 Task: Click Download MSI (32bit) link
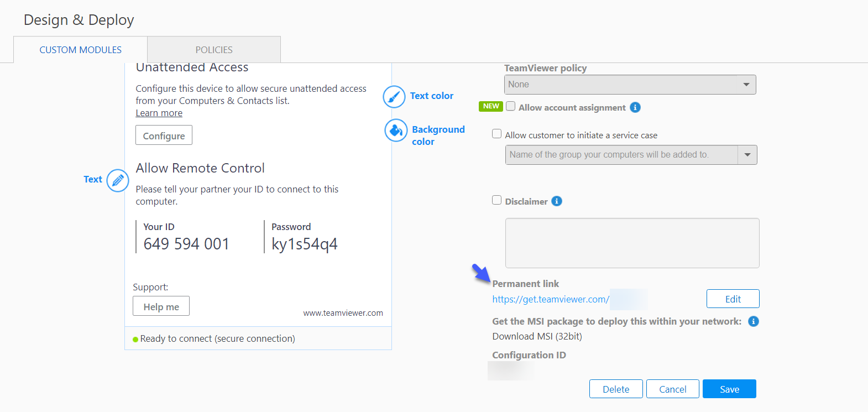(x=537, y=336)
